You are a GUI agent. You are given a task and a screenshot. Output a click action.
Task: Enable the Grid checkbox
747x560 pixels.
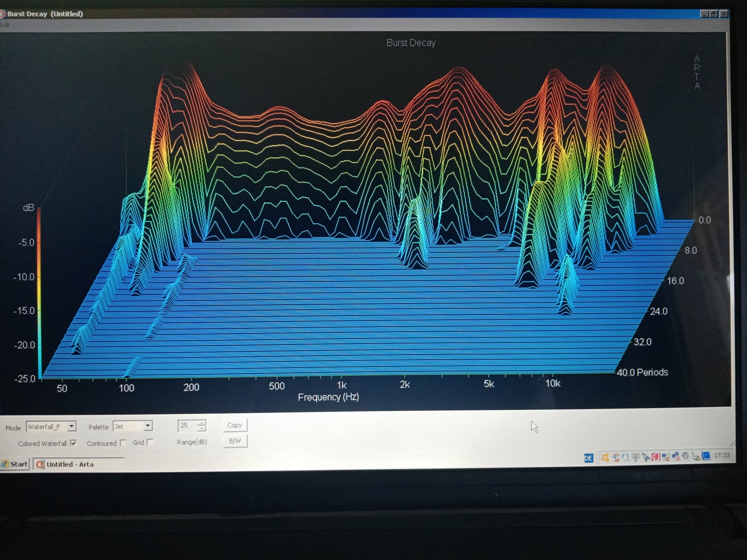tap(150, 442)
